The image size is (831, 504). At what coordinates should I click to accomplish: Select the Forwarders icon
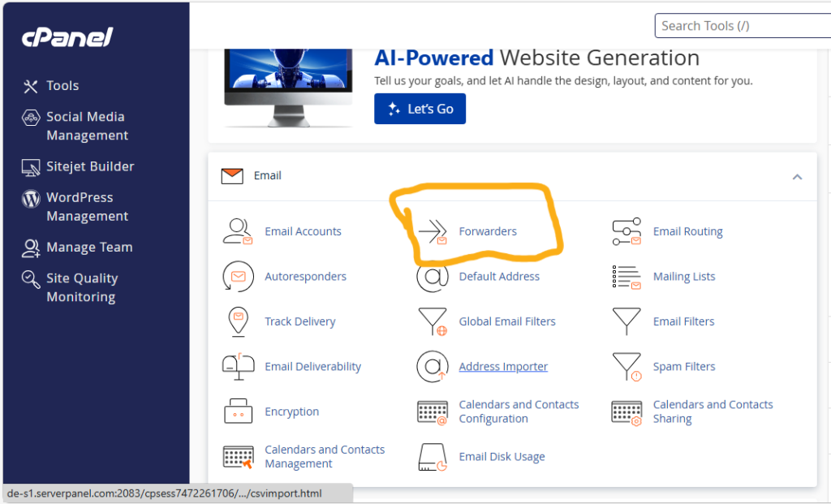[433, 230]
